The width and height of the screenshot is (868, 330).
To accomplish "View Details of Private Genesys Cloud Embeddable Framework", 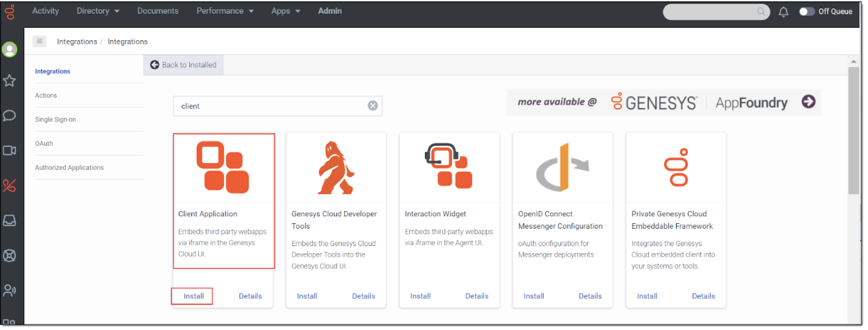I will (x=703, y=296).
